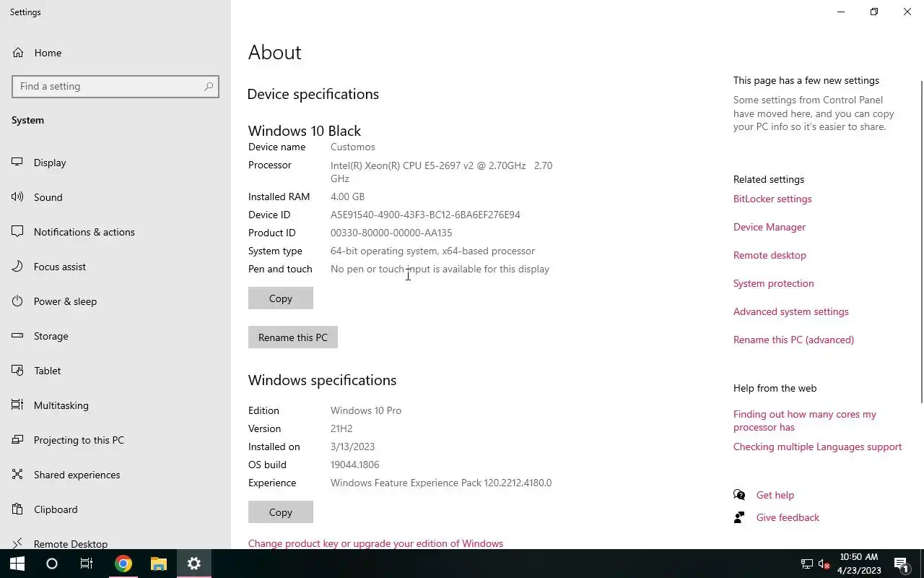The height and width of the screenshot is (578, 924).
Task: Click the network icon in system tray
Action: [x=807, y=564]
